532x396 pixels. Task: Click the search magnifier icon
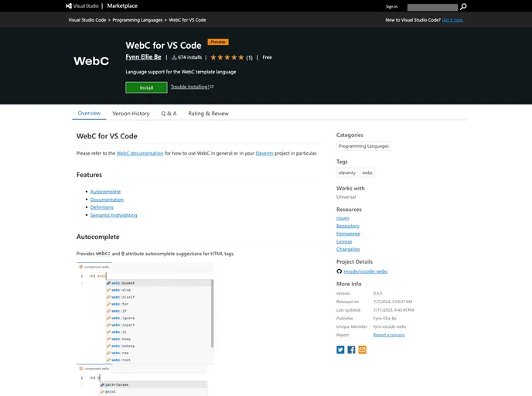pos(463,6)
